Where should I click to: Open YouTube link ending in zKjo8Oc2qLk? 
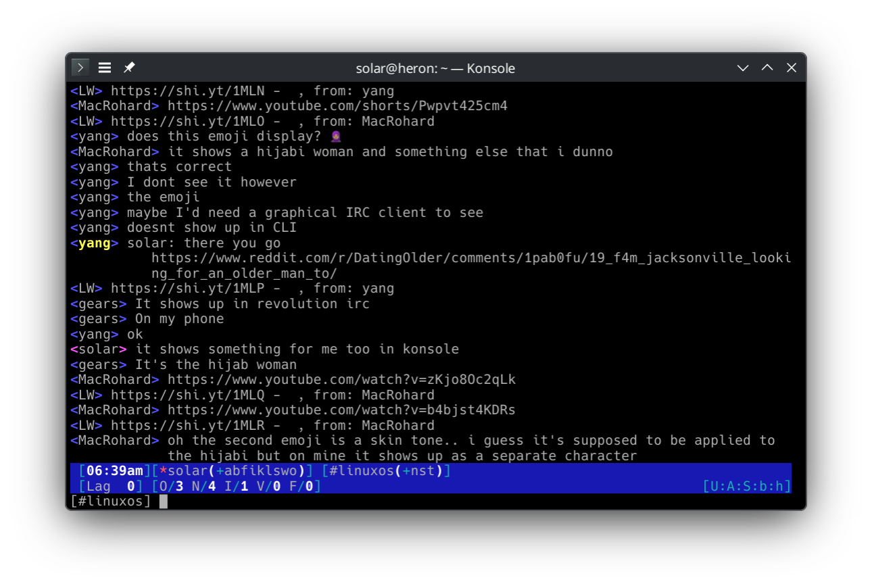pyautogui.click(x=341, y=380)
